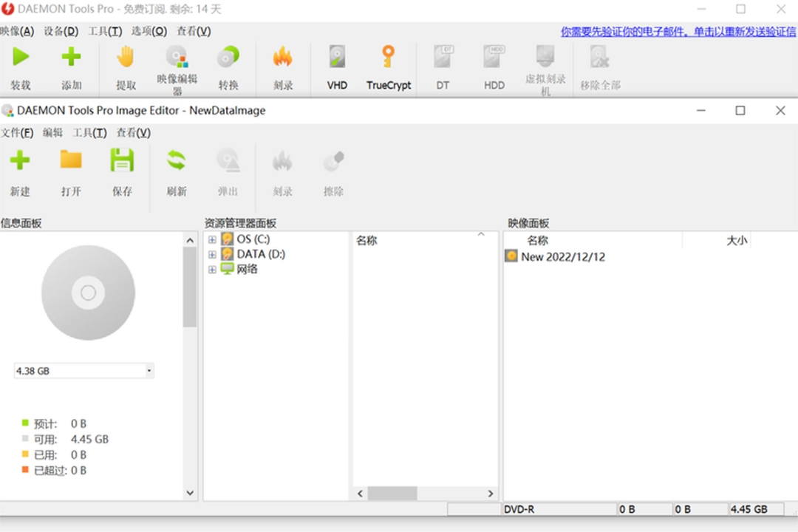The image size is (798, 532).
Task: Click the email verification link
Action: tap(678, 31)
